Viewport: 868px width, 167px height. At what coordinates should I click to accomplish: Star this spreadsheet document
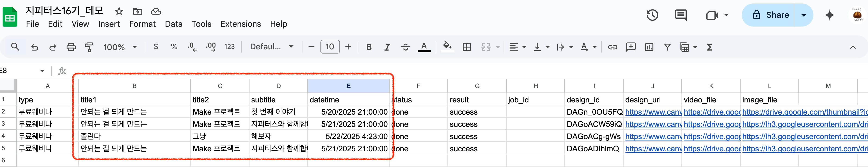119,12
